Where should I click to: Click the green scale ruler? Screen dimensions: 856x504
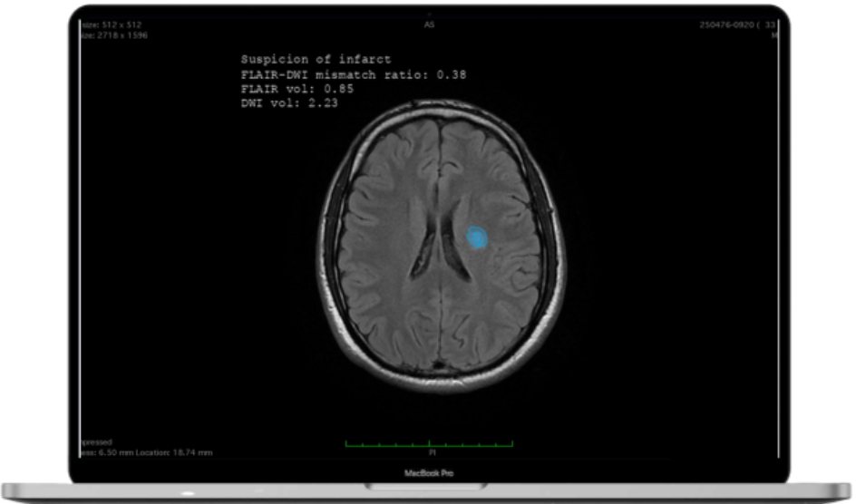(x=429, y=443)
